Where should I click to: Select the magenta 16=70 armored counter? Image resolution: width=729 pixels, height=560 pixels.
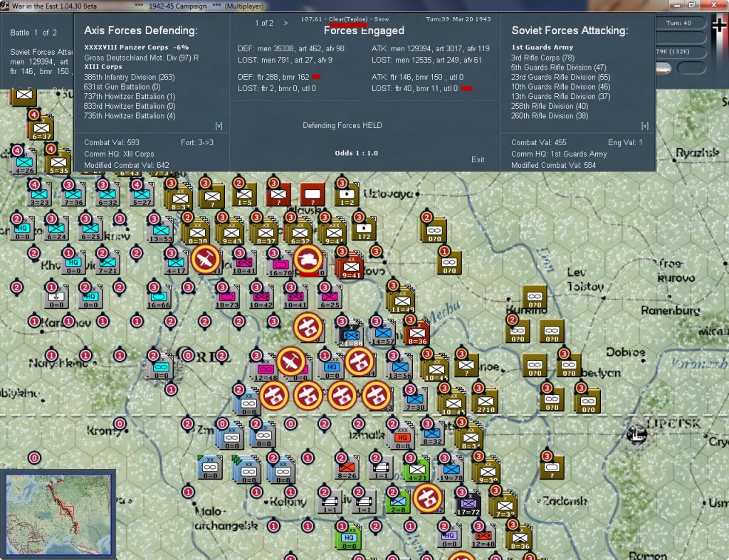(x=280, y=265)
